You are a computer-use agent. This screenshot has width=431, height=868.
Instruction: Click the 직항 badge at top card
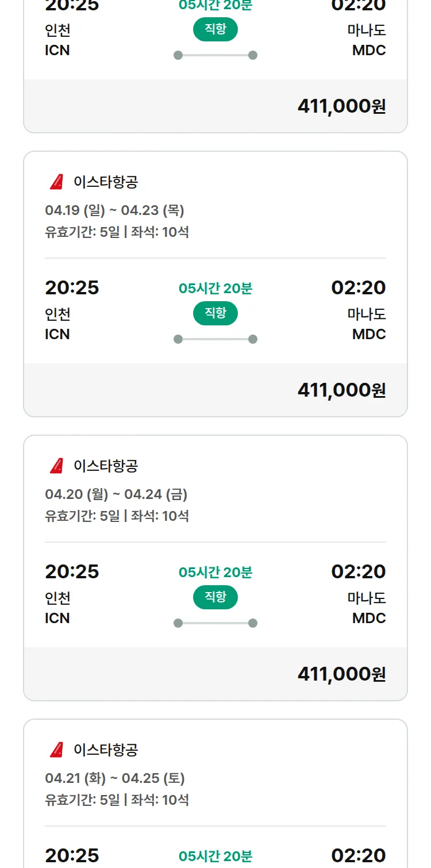(215, 29)
